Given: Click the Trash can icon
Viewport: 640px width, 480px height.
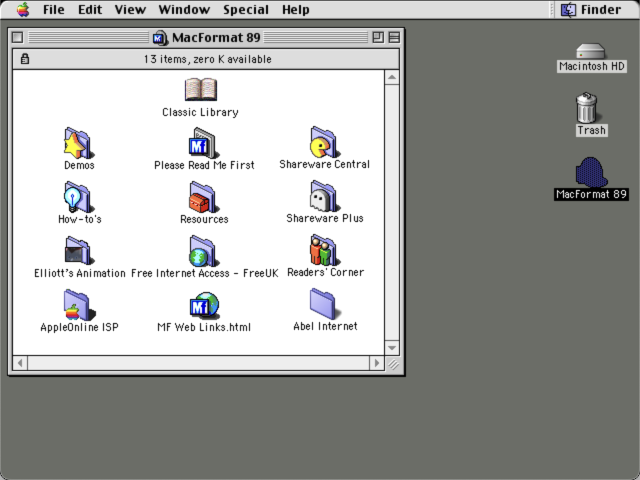Looking at the screenshot, I should (587, 108).
